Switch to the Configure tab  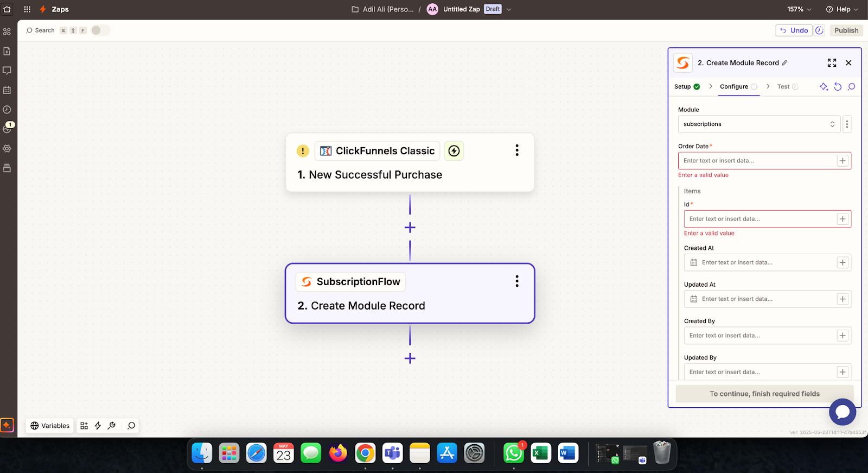pos(738,86)
